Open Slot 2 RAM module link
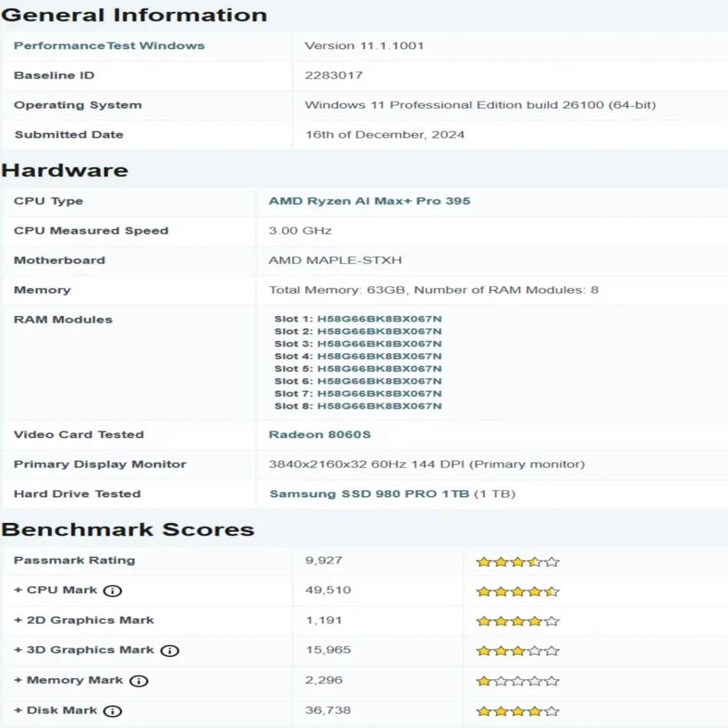The width and height of the screenshot is (728, 728). point(379,331)
